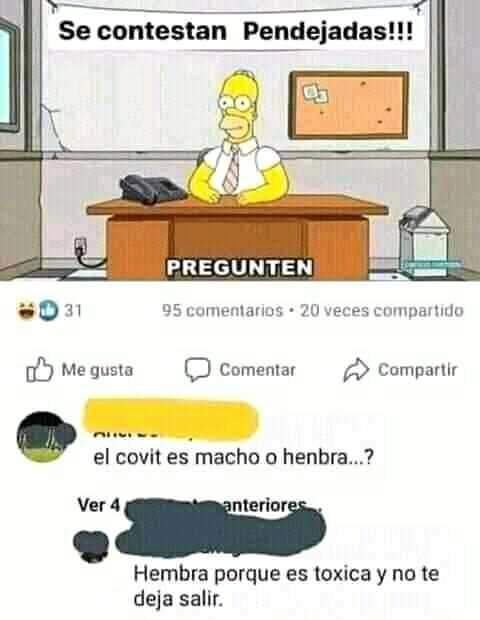480x620 pixels.
Task: Open the Homer Simpson meme image
Action: (240, 140)
